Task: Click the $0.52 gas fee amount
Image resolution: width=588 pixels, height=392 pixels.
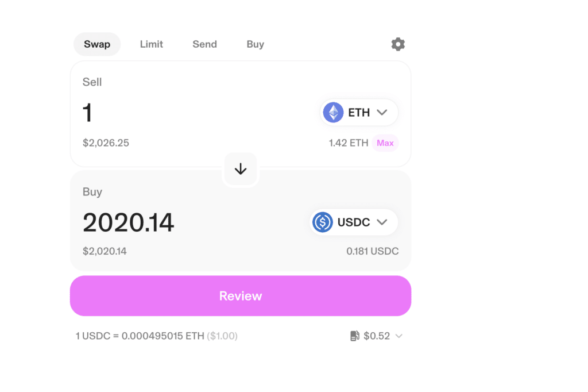Action: [x=377, y=336]
